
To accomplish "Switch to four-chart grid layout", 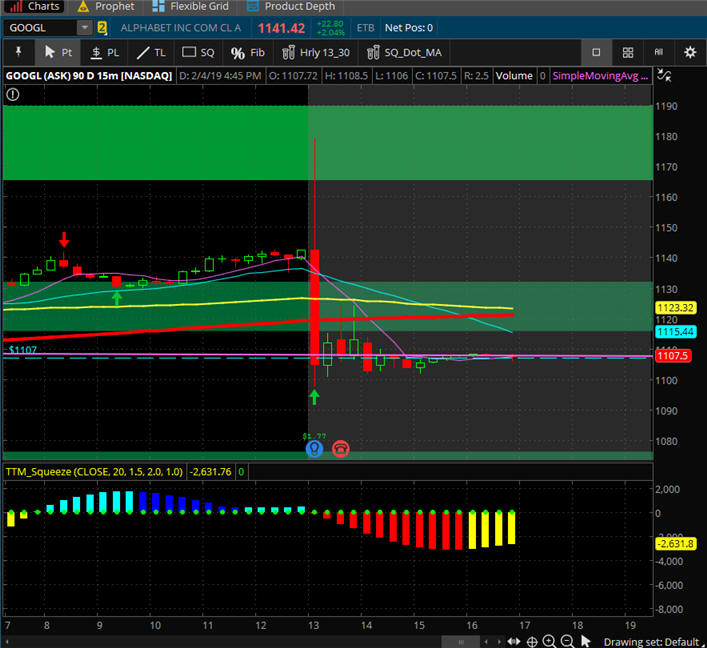I will pos(627,52).
